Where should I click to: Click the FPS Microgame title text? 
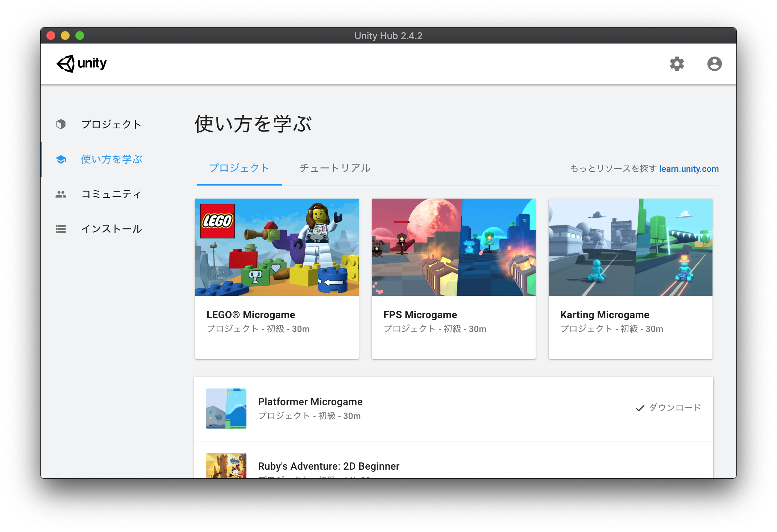click(420, 315)
